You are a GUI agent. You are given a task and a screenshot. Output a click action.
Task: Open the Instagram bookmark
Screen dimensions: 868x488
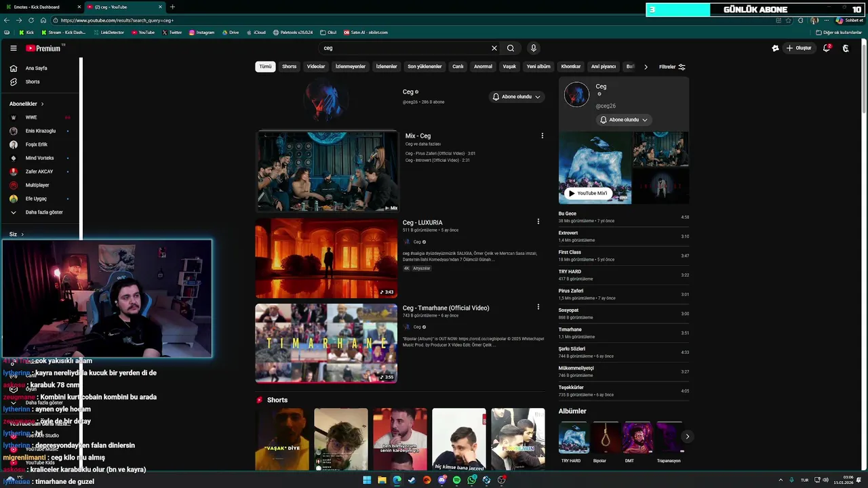201,33
